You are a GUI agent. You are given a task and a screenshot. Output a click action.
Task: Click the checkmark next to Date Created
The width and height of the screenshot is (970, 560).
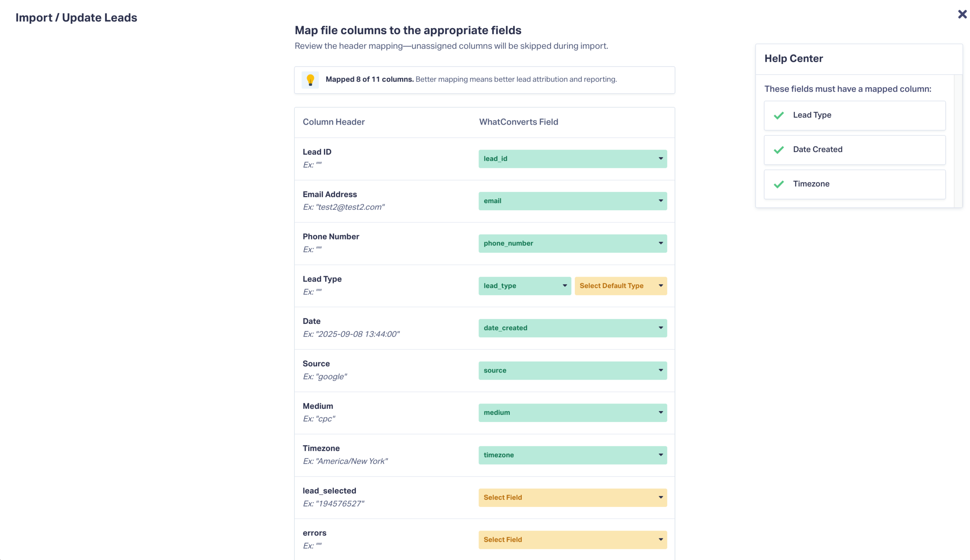tap(778, 150)
